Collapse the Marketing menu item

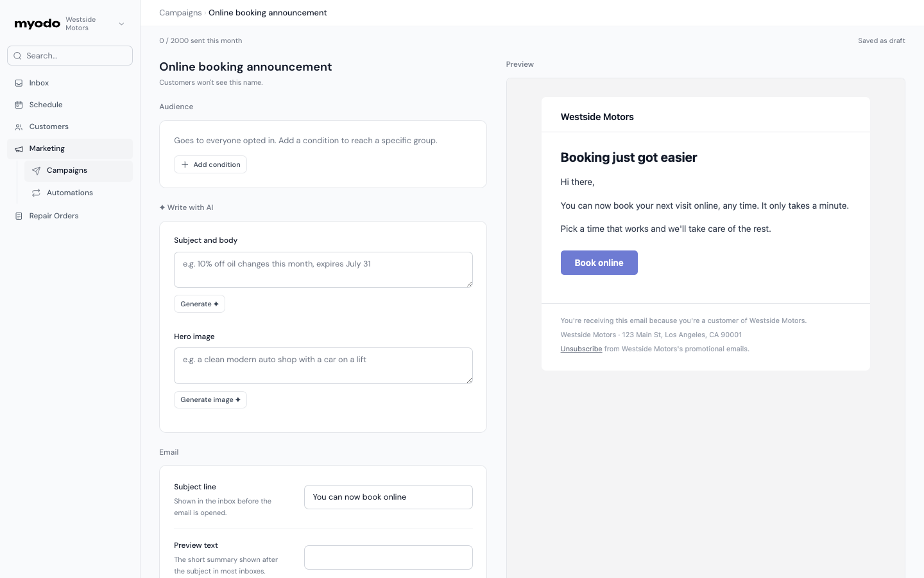pyautogui.click(x=70, y=148)
